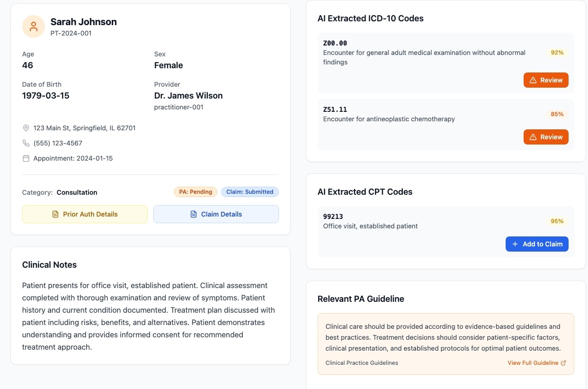Click the location pin icon beside the address
The width and height of the screenshot is (588, 389).
[x=26, y=128]
